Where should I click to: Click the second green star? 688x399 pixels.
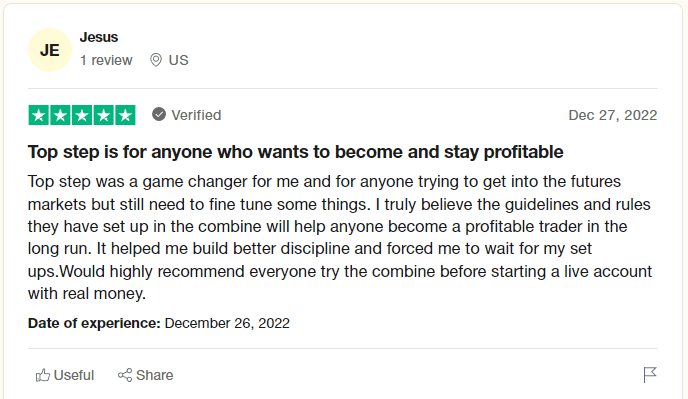pos(60,115)
